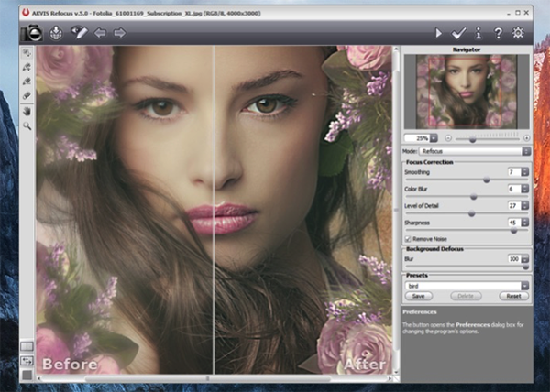
Task: Open the Mode dropdown showing Refocus
Action: 475,151
